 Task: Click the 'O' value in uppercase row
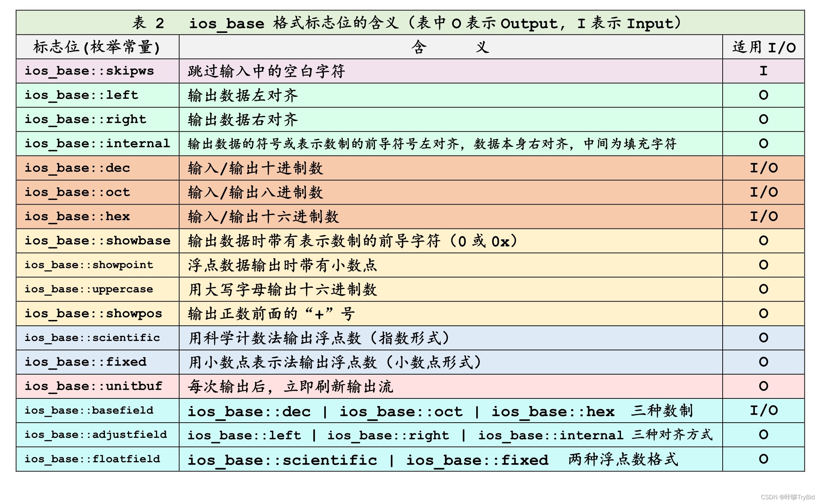(x=764, y=289)
